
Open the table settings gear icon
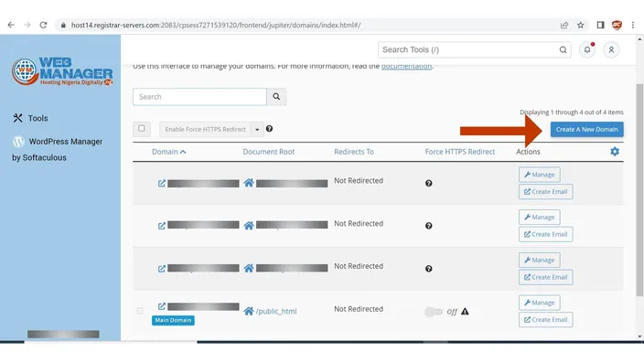615,152
